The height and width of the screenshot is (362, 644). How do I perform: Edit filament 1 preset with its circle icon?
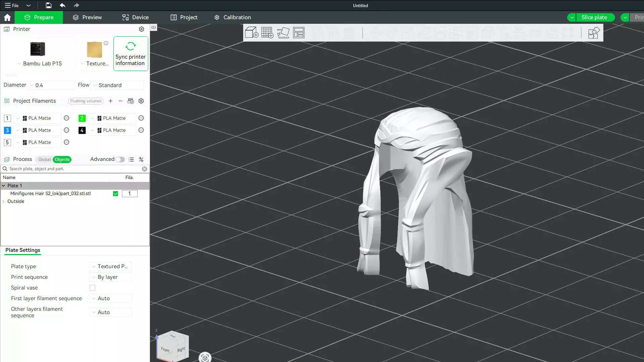tap(66, 118)
